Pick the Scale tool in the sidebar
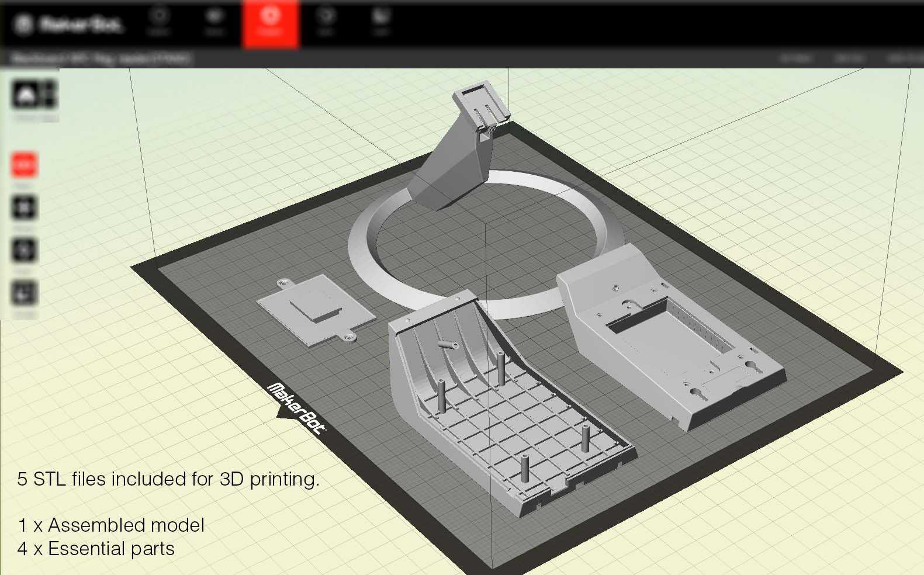Image resolution: width=924 pixels, height=575 pixels. [x=24, y=293]
